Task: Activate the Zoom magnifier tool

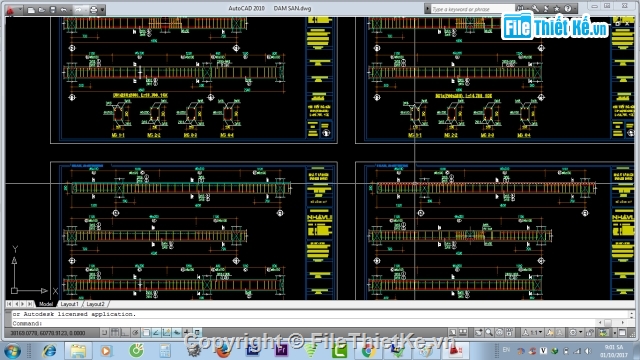Action: (489, 333)
